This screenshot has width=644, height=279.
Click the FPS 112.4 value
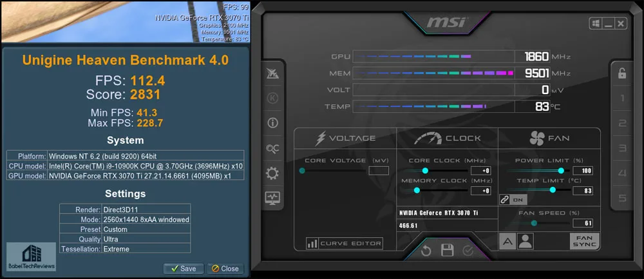147,81
